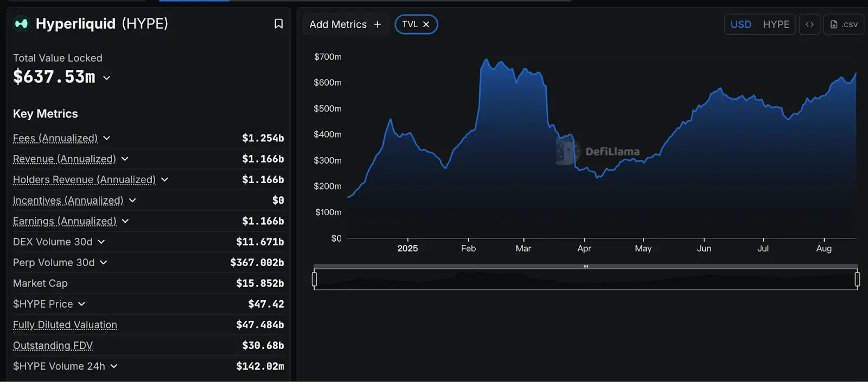Open the embed chart code icon
868x382 pixels.
pyautogui.click(x=809, y=24)
